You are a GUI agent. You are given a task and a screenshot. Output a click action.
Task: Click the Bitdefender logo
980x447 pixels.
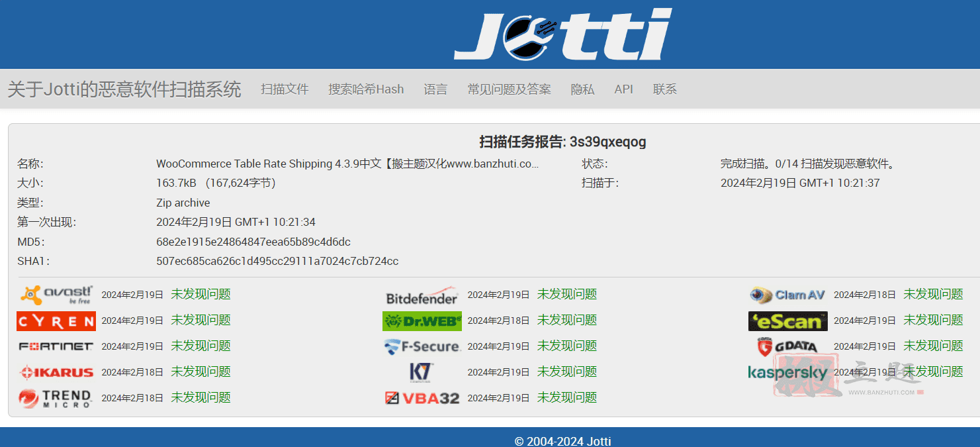422,295
